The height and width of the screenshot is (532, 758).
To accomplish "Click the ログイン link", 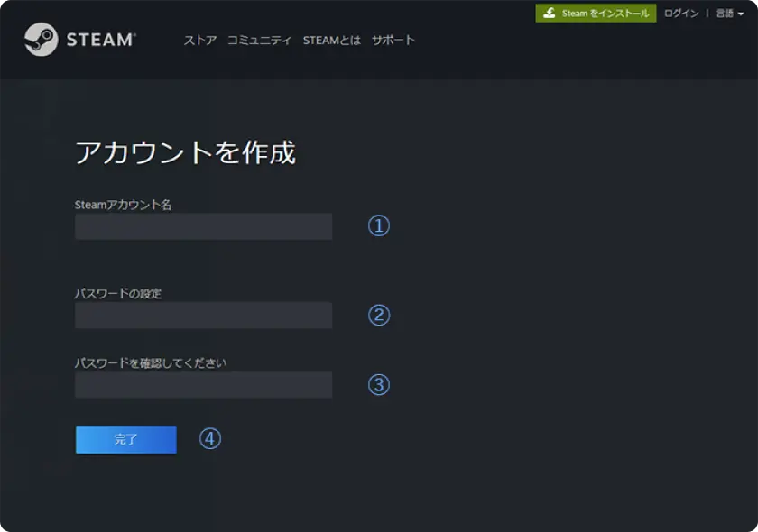I will (x=681, y=14).
